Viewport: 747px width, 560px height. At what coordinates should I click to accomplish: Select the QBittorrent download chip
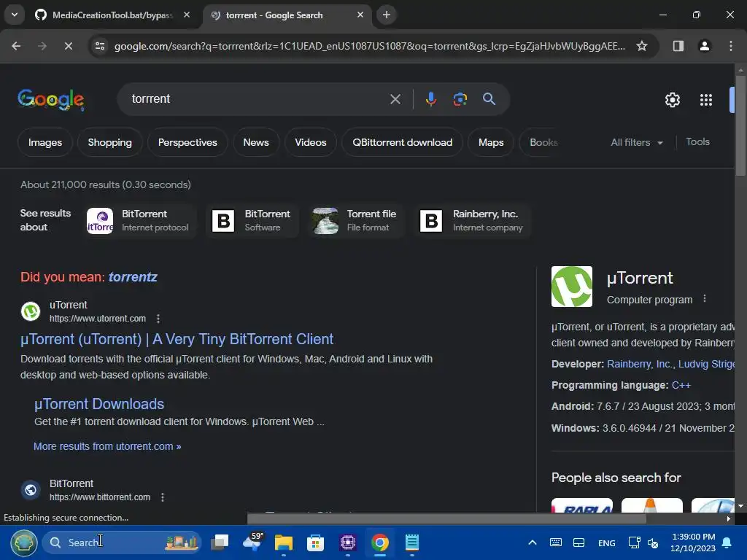403,142
